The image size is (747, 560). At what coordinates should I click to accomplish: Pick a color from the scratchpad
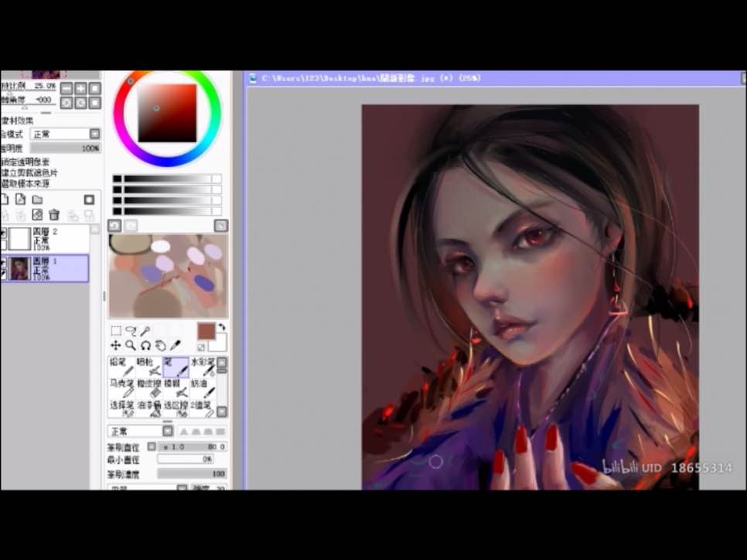click(x=168, y=276)
